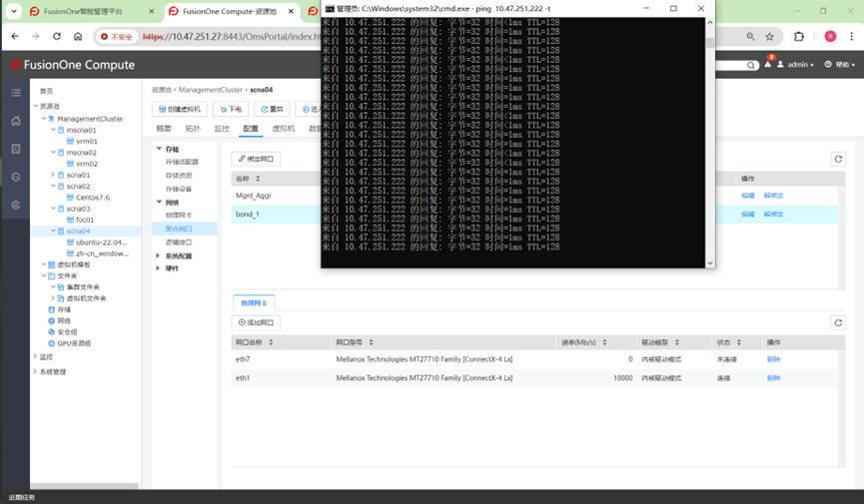Select ubuntu-22.04 VM in tree
This screenshot has height=504, width=864.
tap(97, 243)
